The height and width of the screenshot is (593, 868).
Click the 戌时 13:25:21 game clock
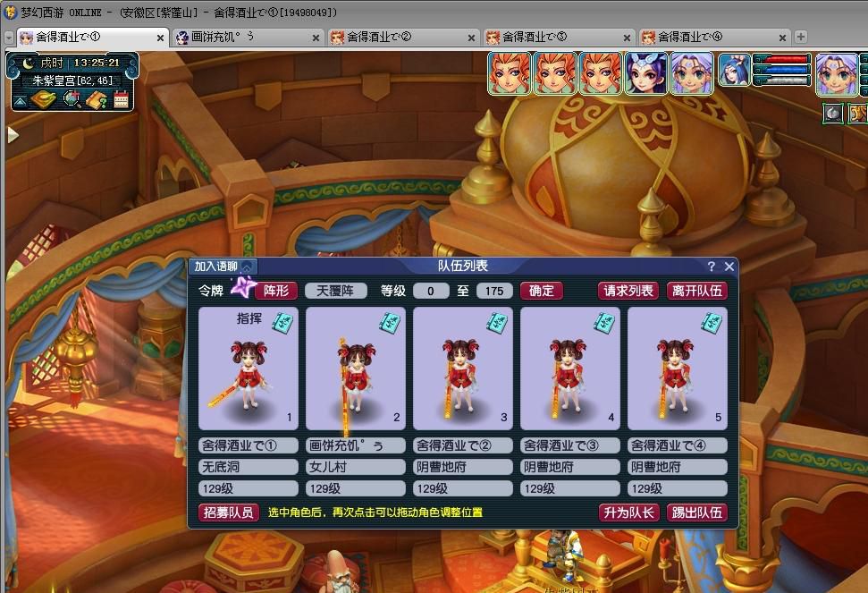pyautogui.click(x=80, y=64)
